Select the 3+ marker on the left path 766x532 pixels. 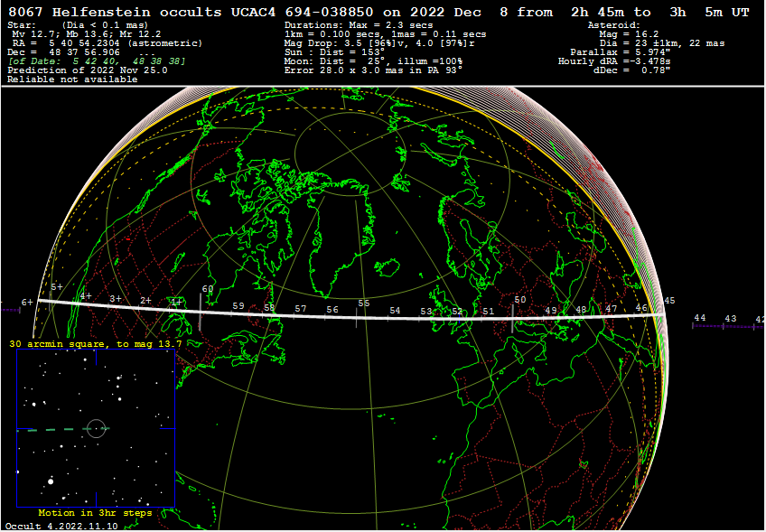pyautogui.click(x=115, y=298)
